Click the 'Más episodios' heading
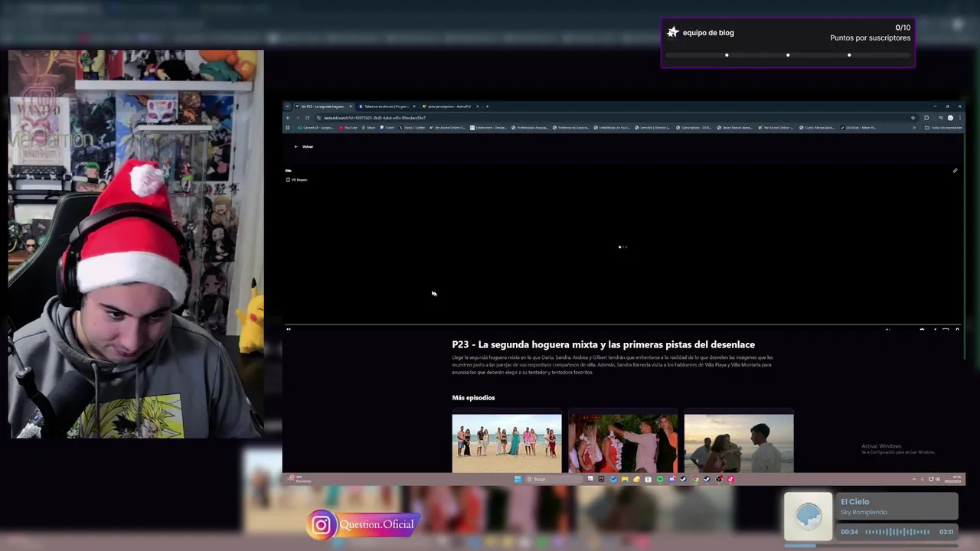 (473, 398)
